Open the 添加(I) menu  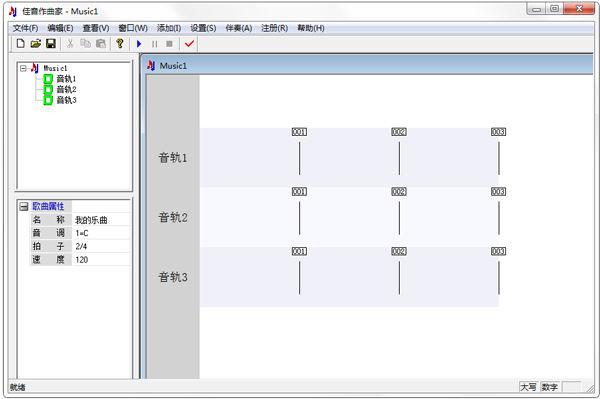[169, 28]
